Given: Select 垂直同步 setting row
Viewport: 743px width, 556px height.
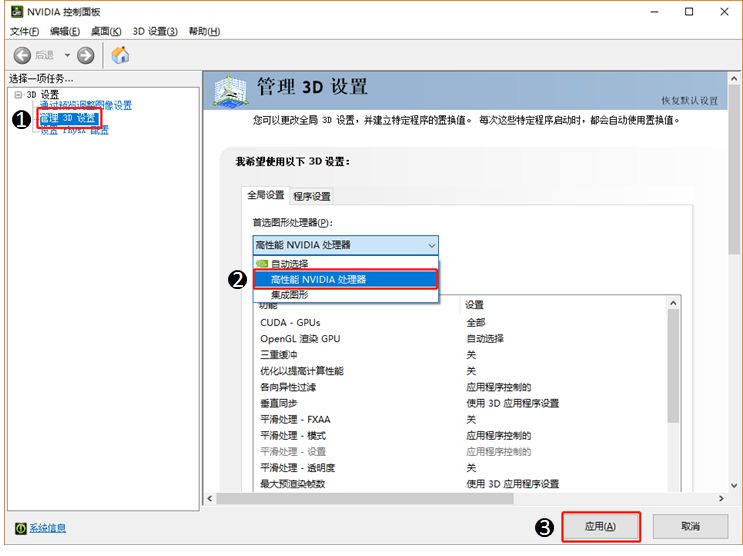Looking at the screenshot, I should pyautogui.click(x=460, y=403).
